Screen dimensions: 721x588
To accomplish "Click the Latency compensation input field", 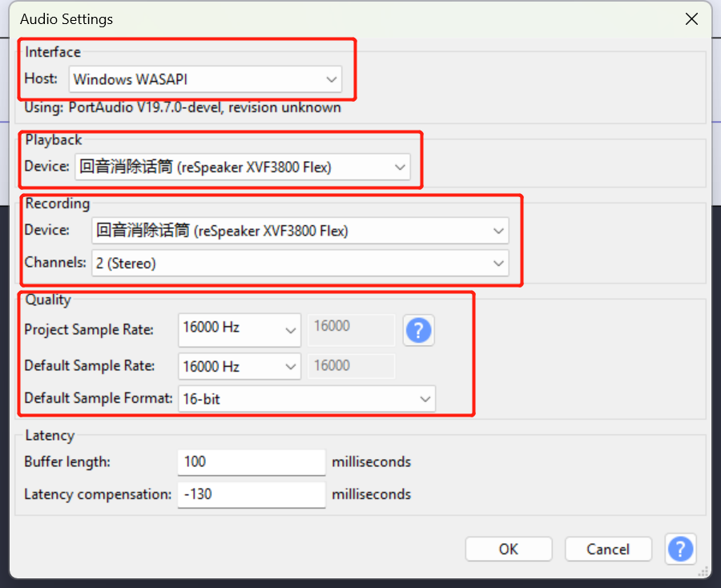I will 251,494.
